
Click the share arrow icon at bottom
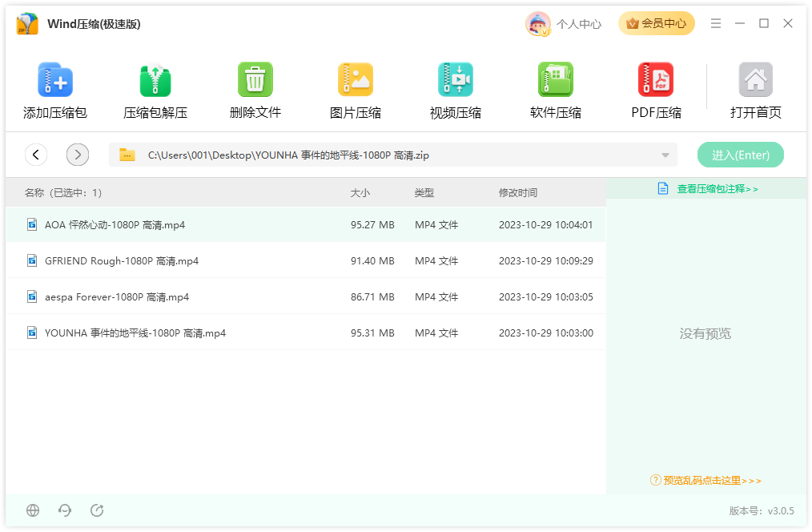coord(97,510)
